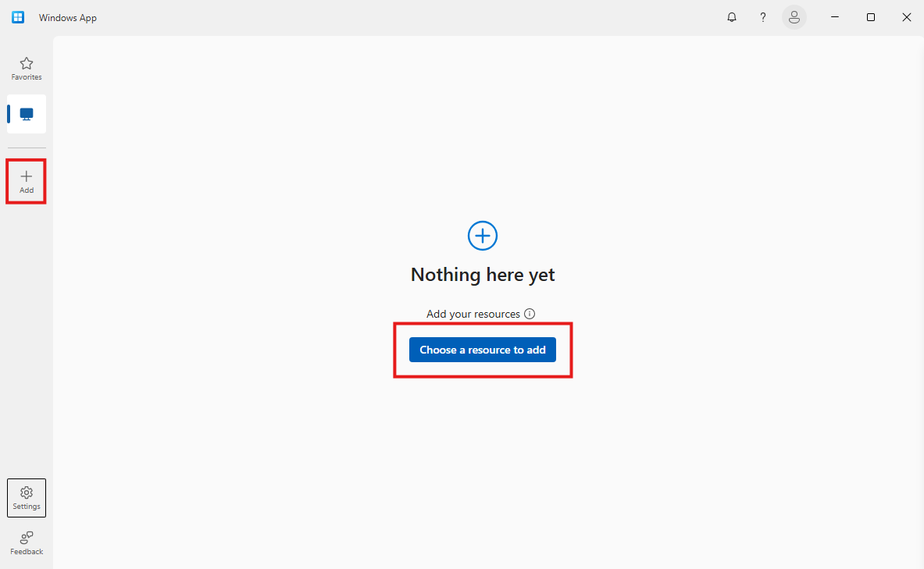Open Settings from the sidebar gear
The width and height of the screenshot is (924, 569).
click(x=26, y=492)
